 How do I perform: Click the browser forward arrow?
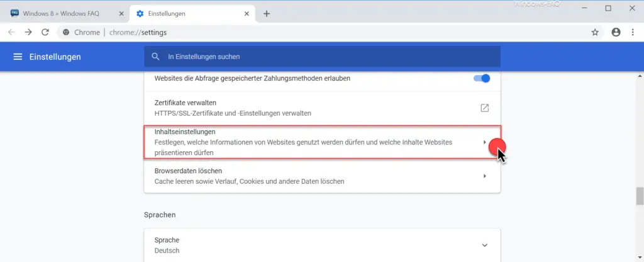pyautogui.click(x=28, y=32)
